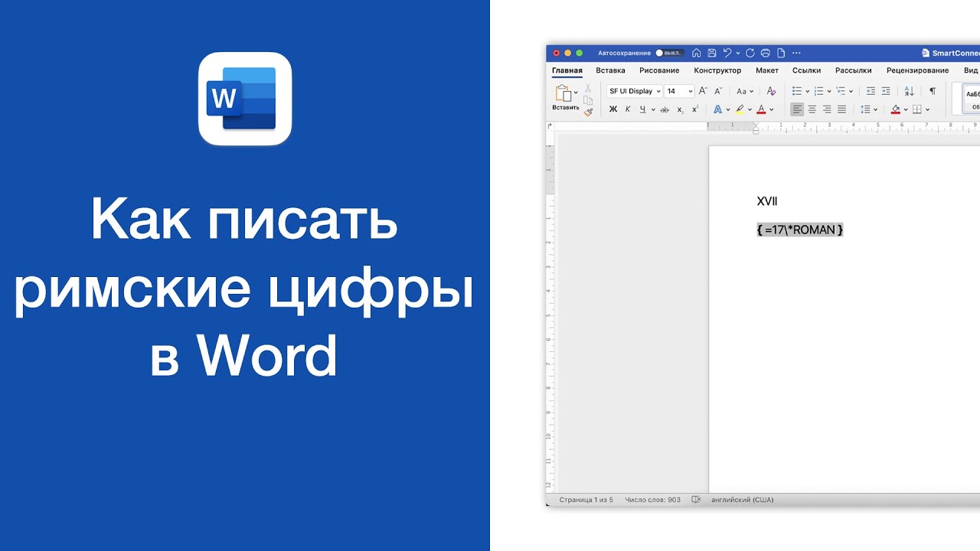Create a new blank document from the title bar
Image resolution: width=980 pixels, height=551 pixels.
[781, 53]
